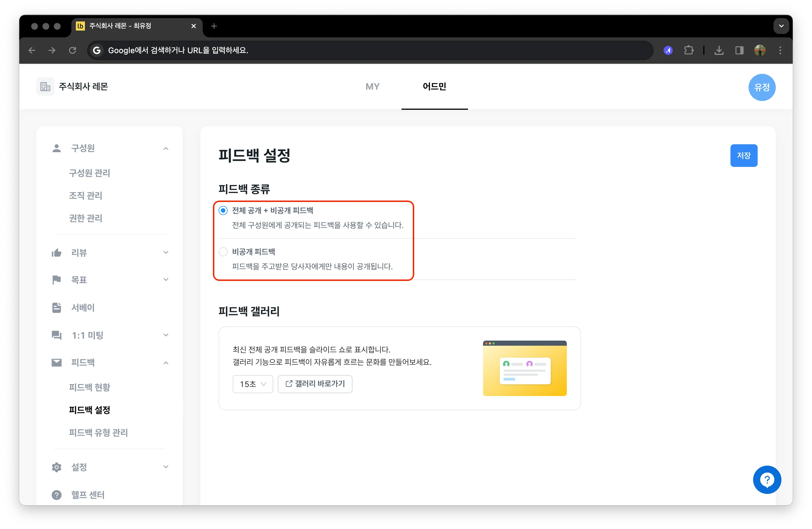
Task: Open the blue help chat bubble
Action: coord(767,480)
